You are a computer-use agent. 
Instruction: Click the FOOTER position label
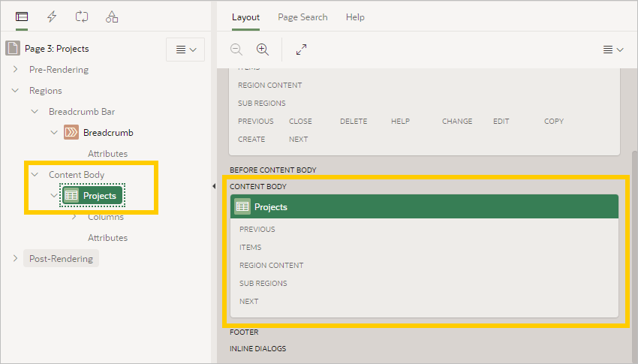(x=244, y=332)
